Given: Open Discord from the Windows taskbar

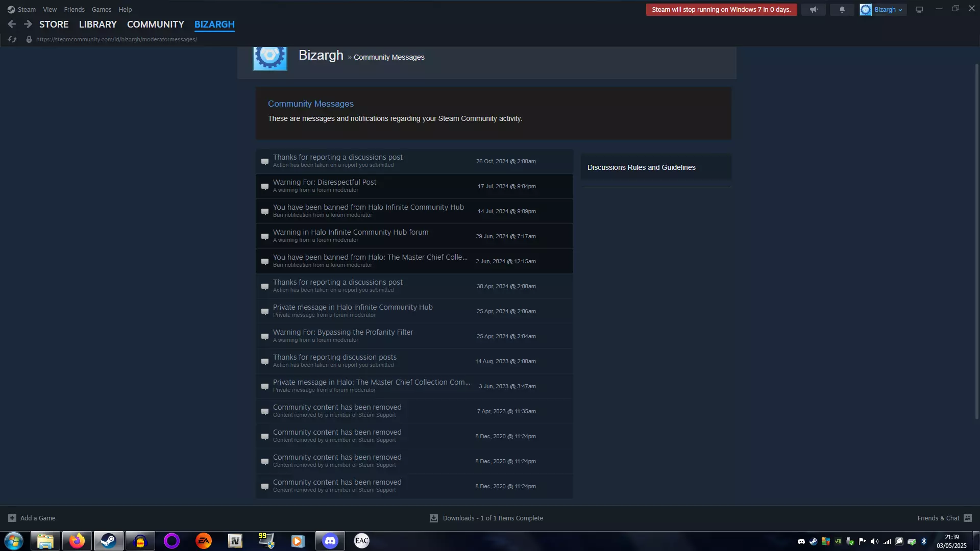Looking at the screenshot, I should [330, 541].
